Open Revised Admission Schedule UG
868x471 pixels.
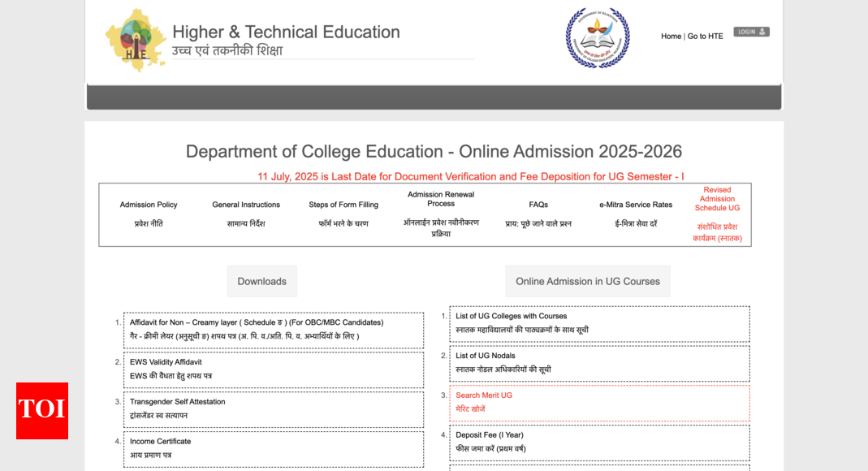pyautogui.click(x=717, y=199)
